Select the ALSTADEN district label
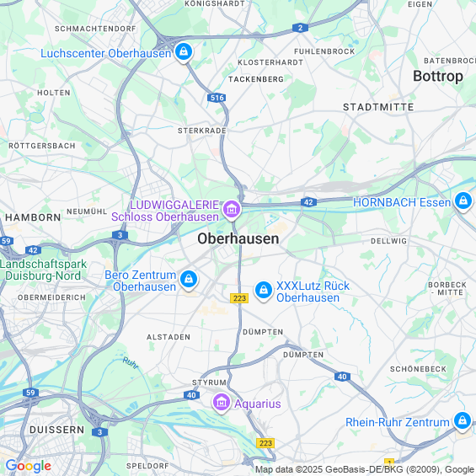This screenshot has height=476, width=476. (x=168, y=337)
